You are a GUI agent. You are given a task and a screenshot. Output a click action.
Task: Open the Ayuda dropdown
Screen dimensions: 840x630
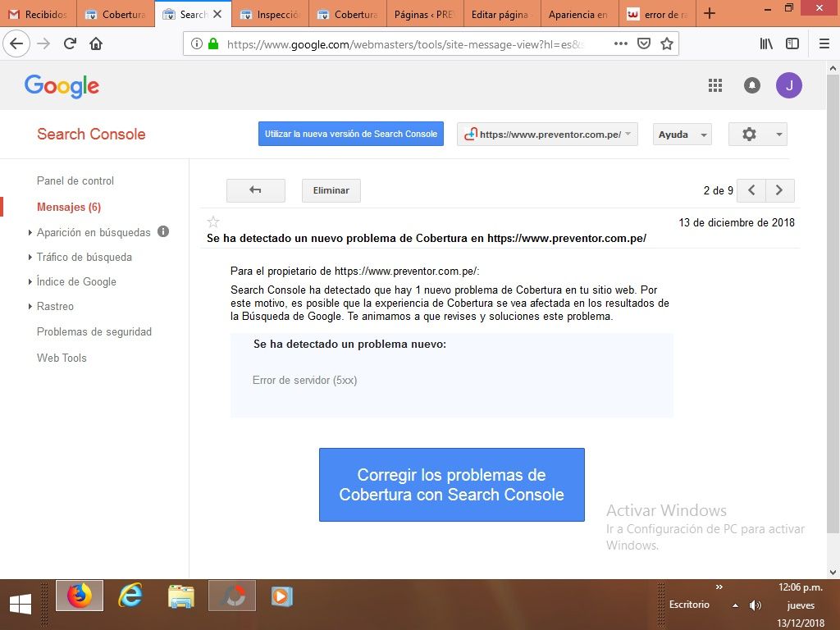point(682,135)
